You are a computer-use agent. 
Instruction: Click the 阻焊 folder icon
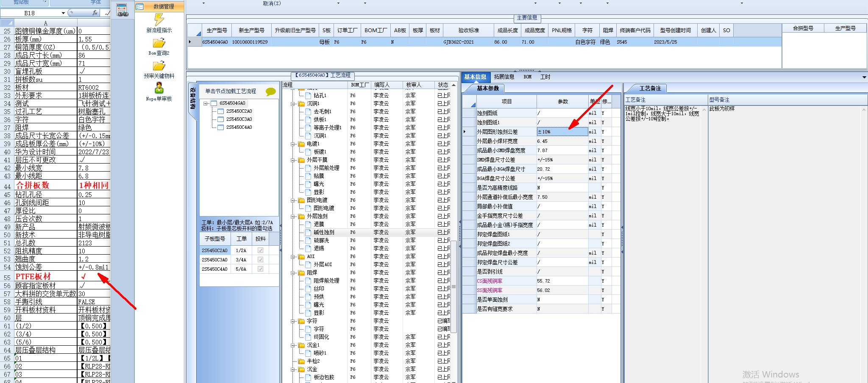point(301,273)
